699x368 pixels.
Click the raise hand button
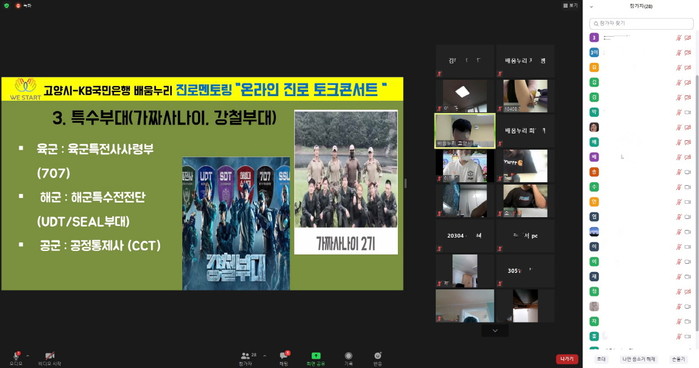tap(678, 359)
